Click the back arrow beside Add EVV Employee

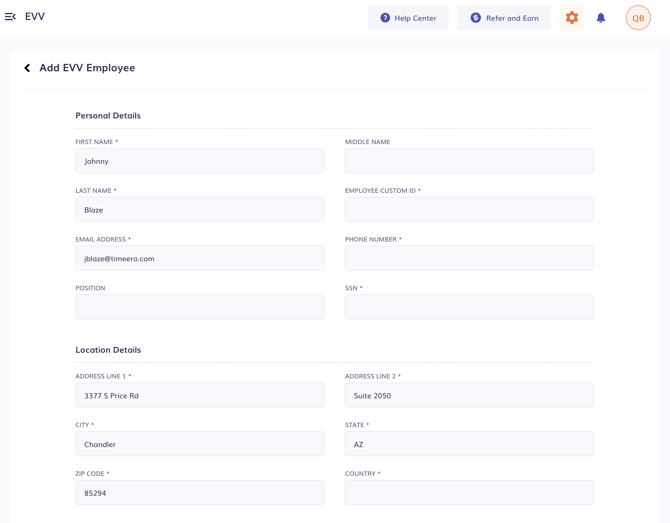(x=27, y=68)
